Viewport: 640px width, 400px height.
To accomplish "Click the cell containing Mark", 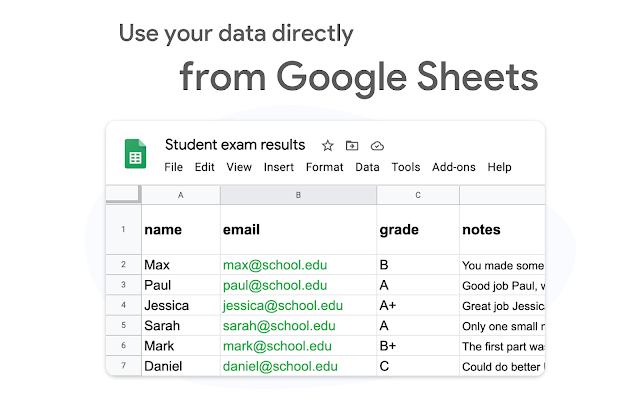I will pos(181,346).
